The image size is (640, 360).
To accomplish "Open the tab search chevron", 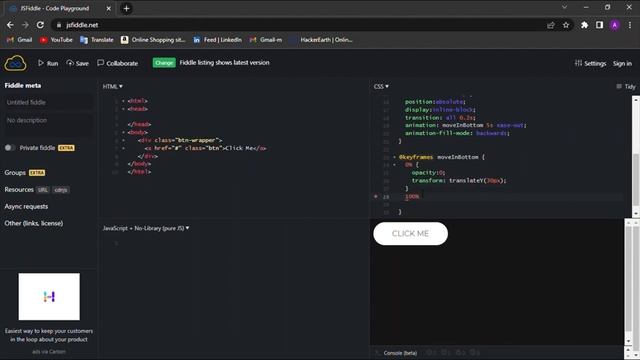I will click(x=564, y=7).
